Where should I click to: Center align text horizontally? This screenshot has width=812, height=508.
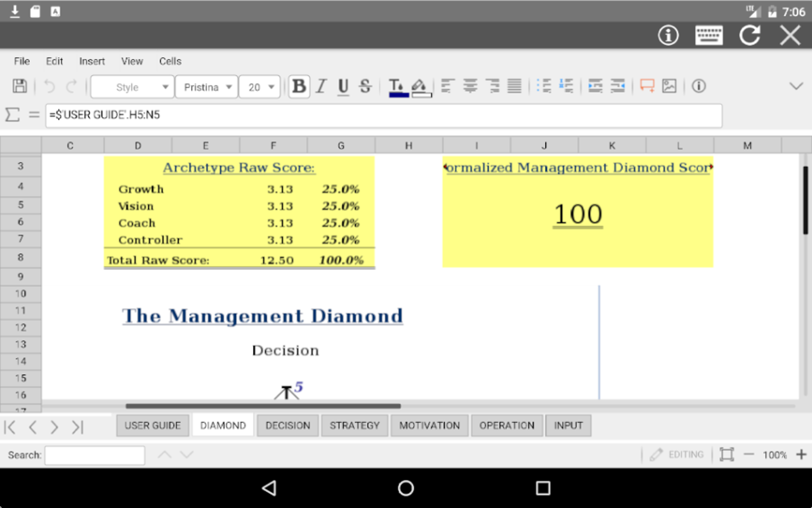pos(470,86)
